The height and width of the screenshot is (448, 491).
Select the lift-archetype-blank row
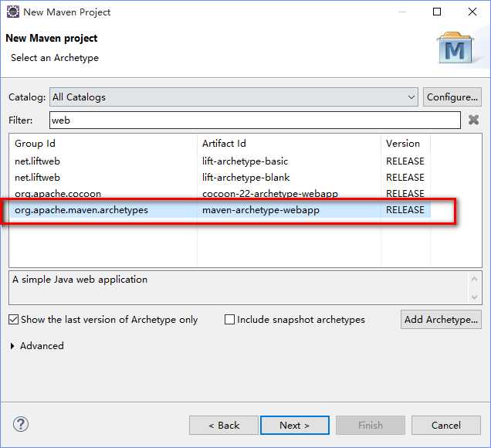(x=220, y=178)
